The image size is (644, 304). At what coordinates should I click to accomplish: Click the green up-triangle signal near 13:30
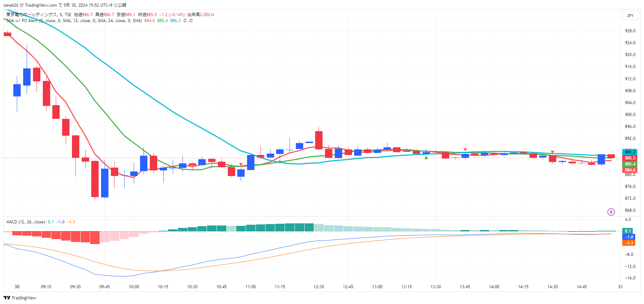tap(426, 158)
